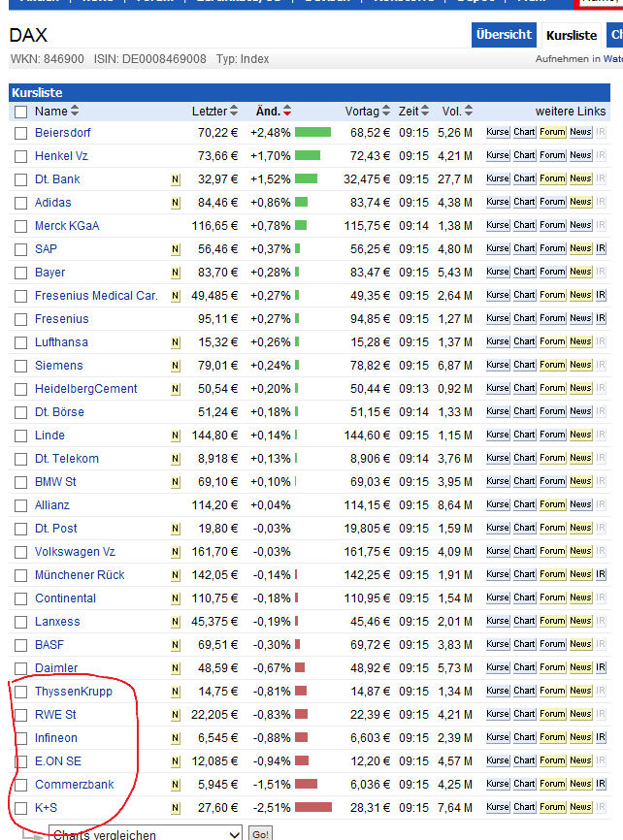The width and height of the screenshot is (623, 840).
Task: Sort by the Name column arrows
Action: 75,112
